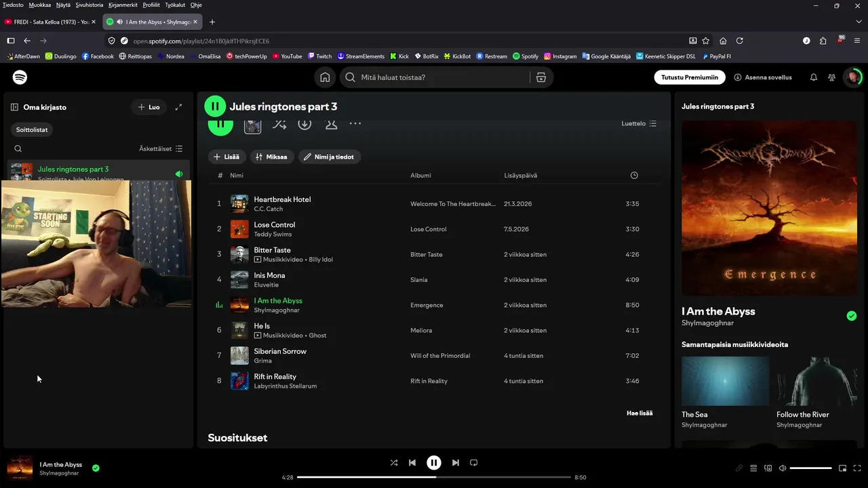This screenshot has width=868, height=488.
Task: Toggle saved checkmark in now playing panel
Action: [852, 316]
